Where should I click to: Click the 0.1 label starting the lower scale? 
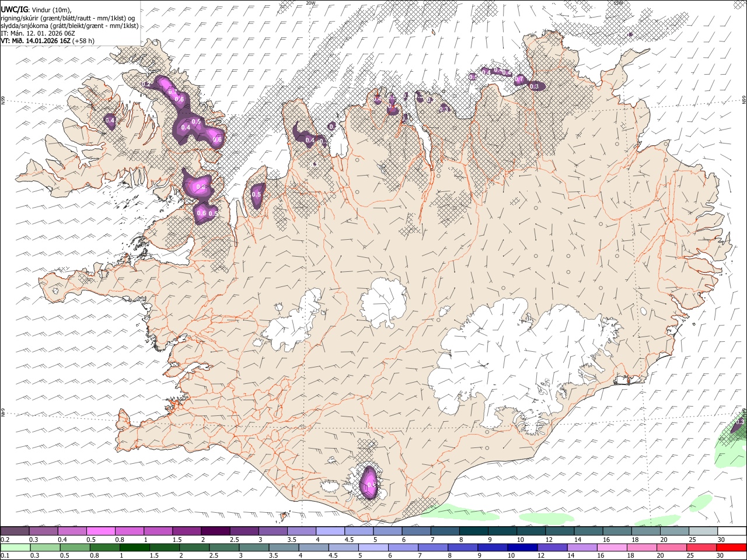pos(5,556)
